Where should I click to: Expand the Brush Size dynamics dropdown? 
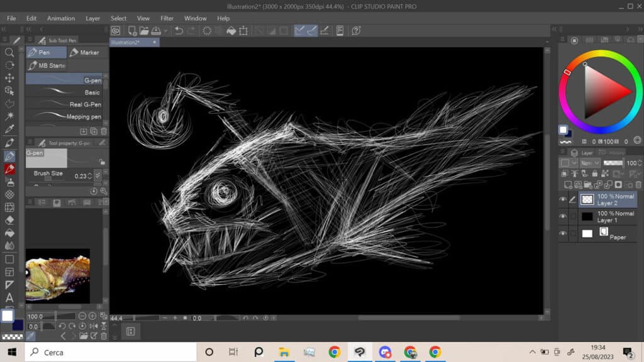click(x=97, y=175)
